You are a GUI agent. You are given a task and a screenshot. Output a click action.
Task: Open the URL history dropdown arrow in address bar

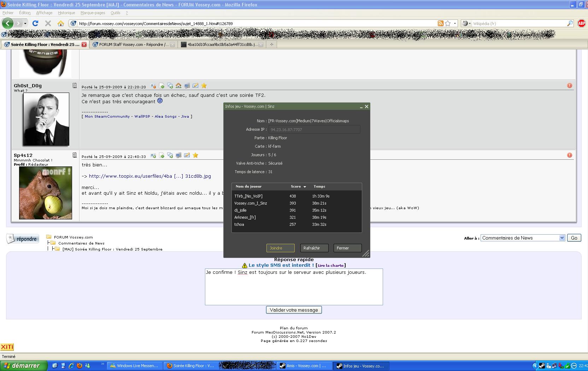point(455,23)
